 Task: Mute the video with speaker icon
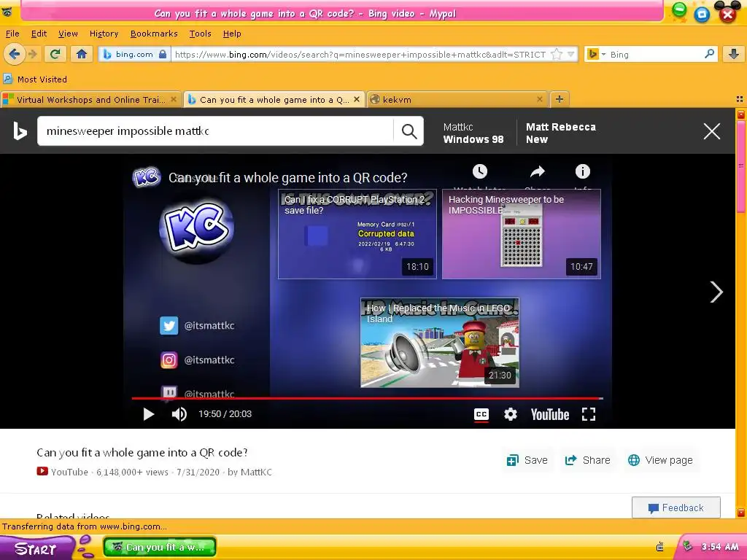179,414
